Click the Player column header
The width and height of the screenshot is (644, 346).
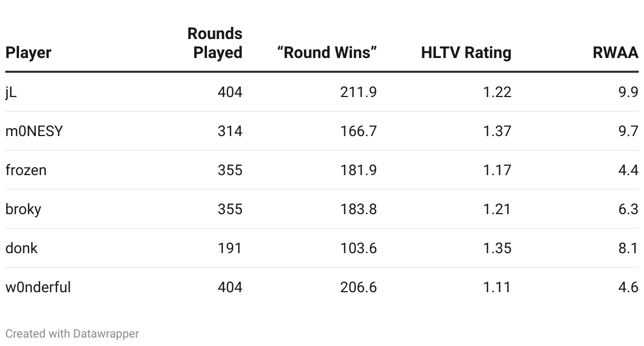tap(29, 53)
